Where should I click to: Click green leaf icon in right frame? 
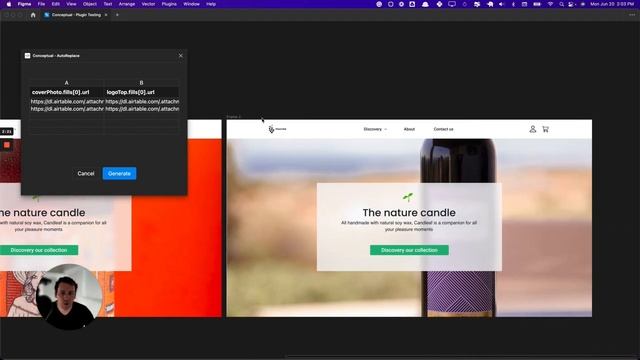point(408,198)
